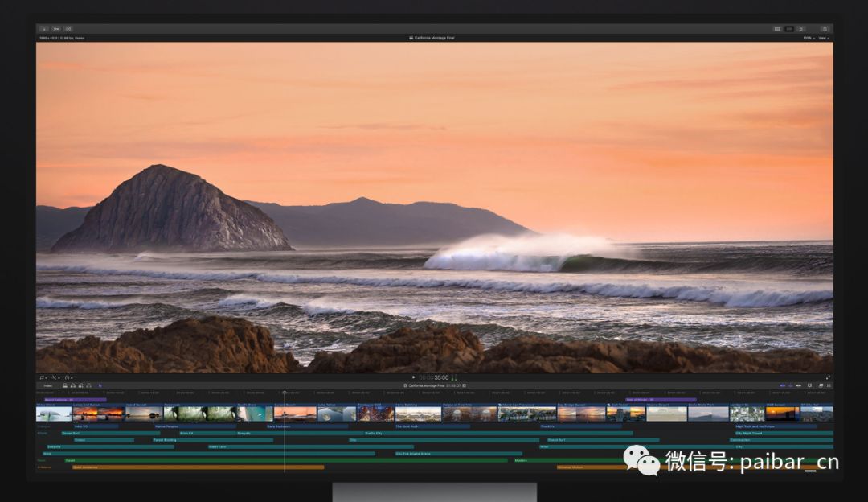Open the timeline Index panel
The image size is (868, 502).
point(47,385)
